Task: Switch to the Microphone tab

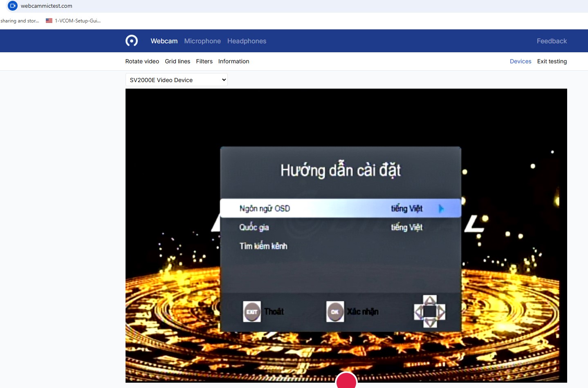Action: pos(202,41)
